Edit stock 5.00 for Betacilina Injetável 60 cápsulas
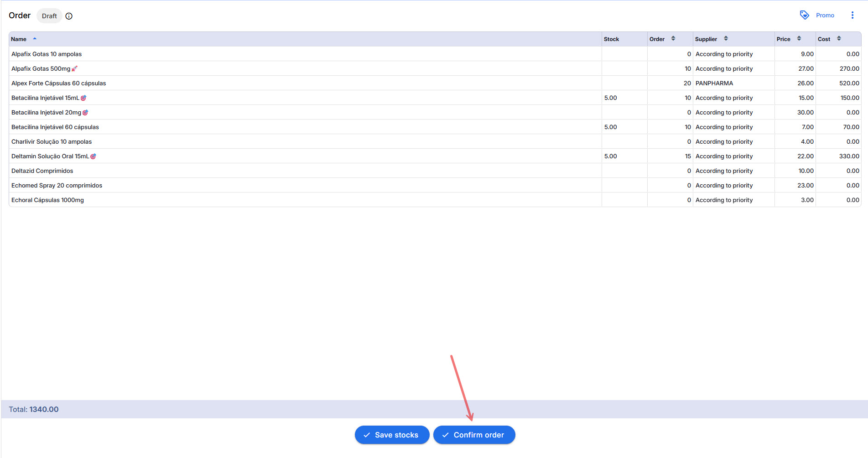This screenshot has width=868, height=458. [624, 127]
